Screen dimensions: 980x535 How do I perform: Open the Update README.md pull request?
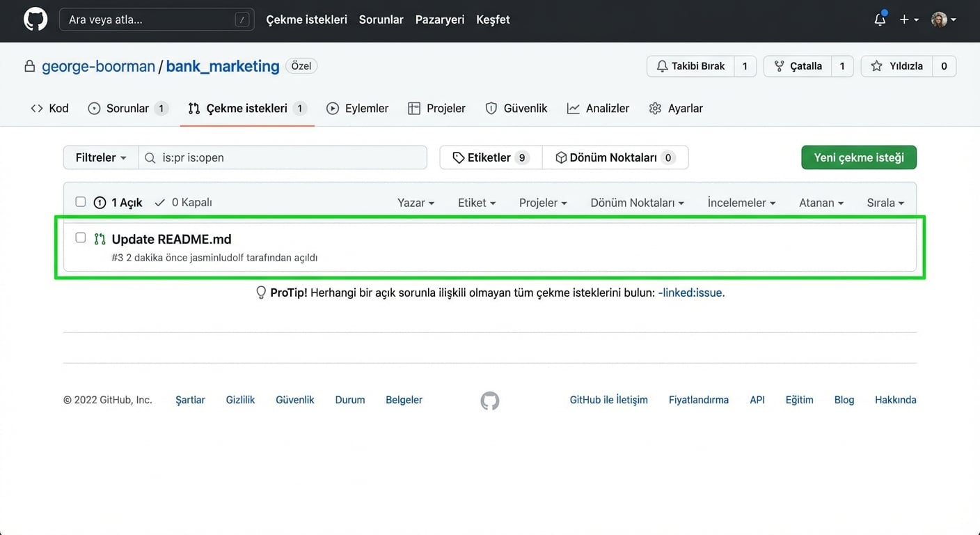[171, 239]
